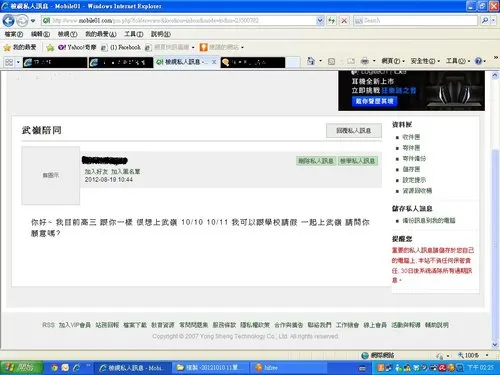Open the 我的最愛(A) menu
500x375 pixels.
tap(101, 34)
